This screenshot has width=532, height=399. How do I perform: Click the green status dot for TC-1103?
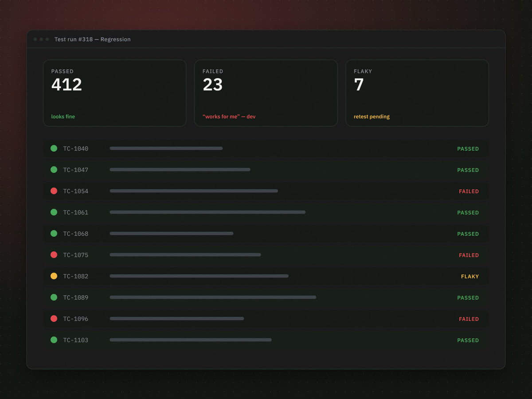click(x=54, y=340)
